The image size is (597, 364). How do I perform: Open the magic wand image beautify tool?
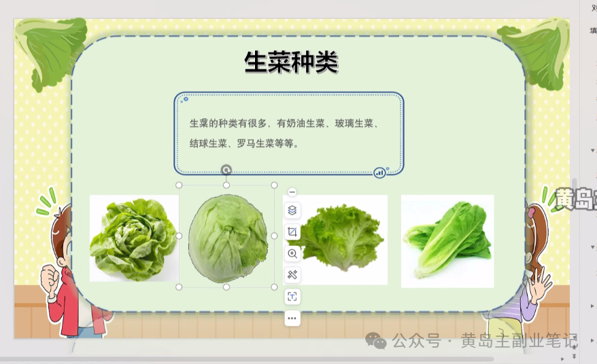click(292, 275)
